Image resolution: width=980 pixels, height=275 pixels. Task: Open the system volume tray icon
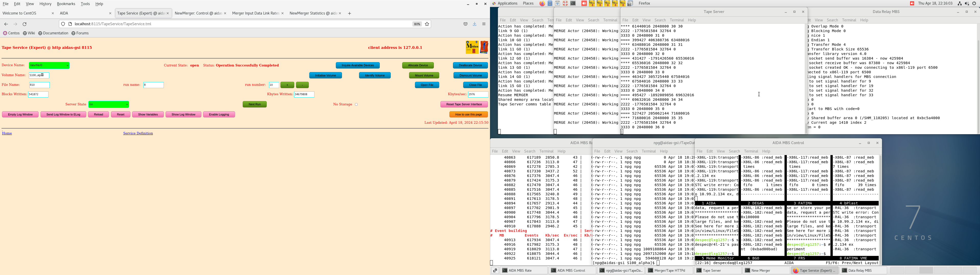[x=967, y=3]
